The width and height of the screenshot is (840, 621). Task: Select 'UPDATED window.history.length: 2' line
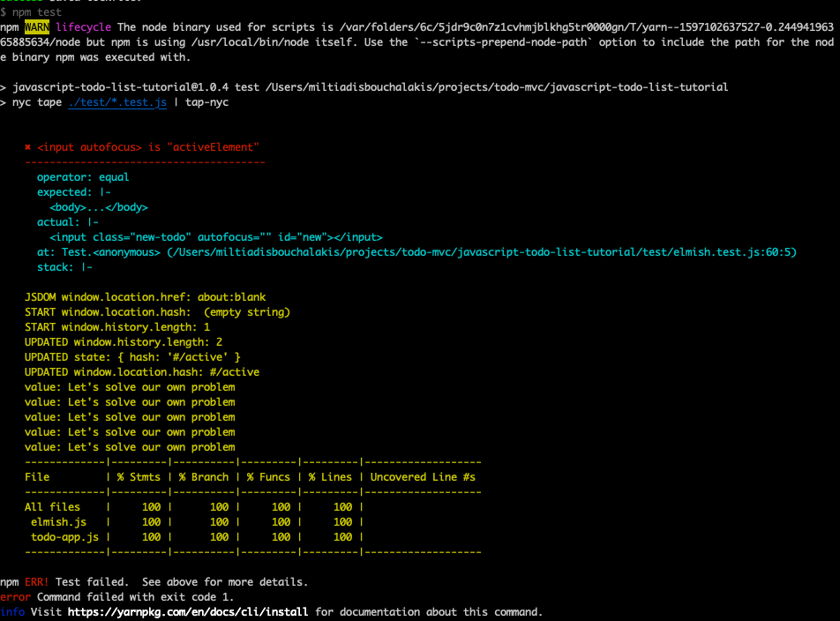coord(124,342)
